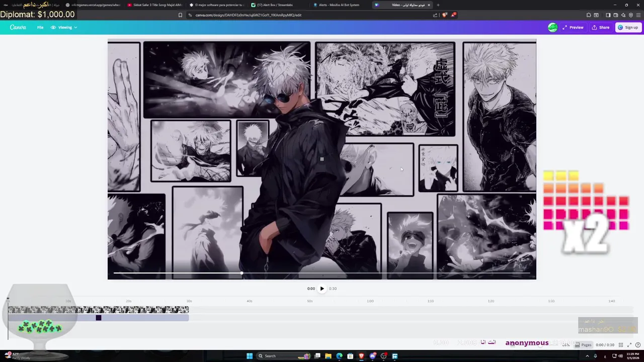Screen dimensions: 644x362
Task: Switch to the El mejor software tab
Action: point(216,5)
